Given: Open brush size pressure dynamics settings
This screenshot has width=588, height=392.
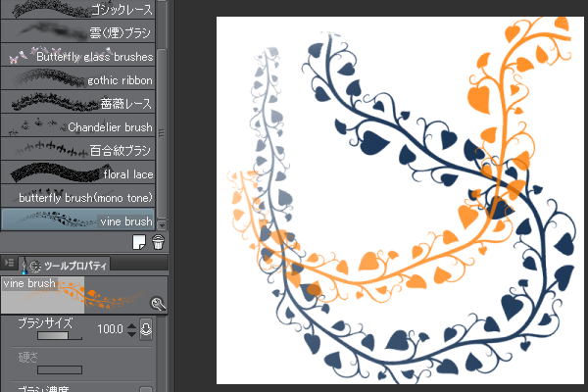Looking at the screenshot, I should [x=146, y=329].
